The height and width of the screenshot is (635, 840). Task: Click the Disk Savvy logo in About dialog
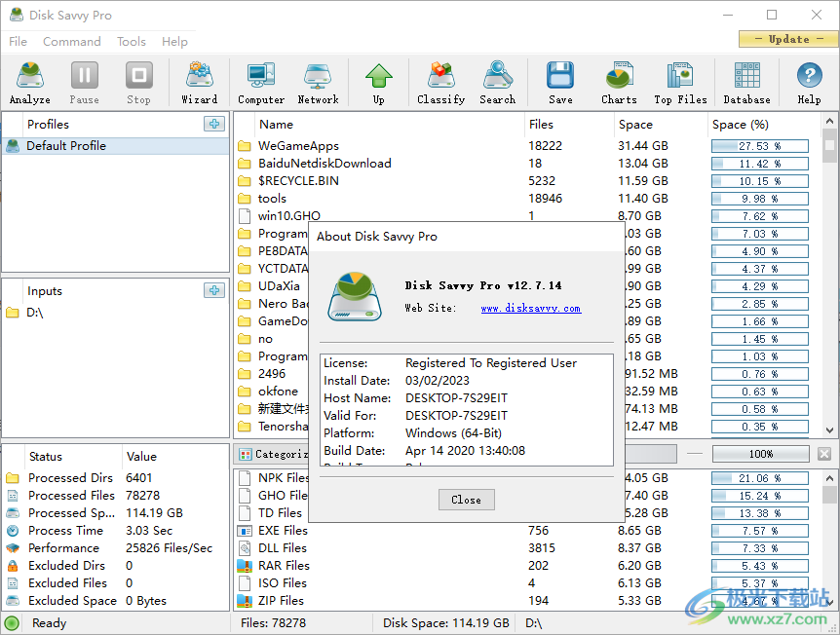[x=355, y=297]
